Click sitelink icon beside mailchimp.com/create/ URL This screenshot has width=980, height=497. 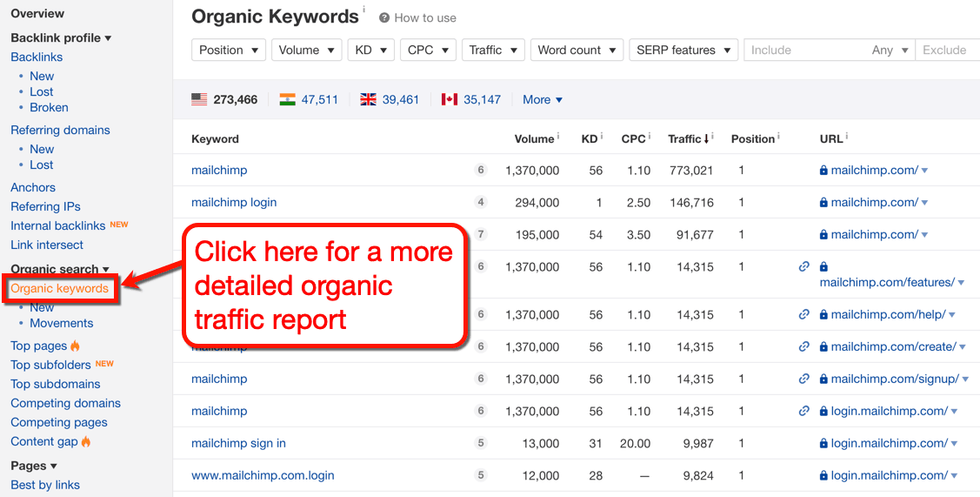tap(804, 346)
